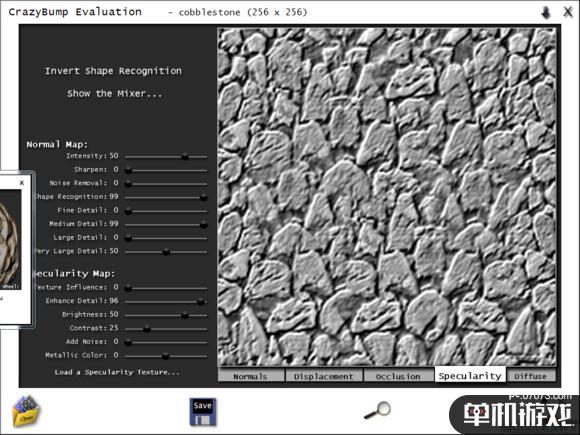Click the Shape Recognition slider knob
Viewport: 580px width, 435px height.
click(x=203, y=198)
